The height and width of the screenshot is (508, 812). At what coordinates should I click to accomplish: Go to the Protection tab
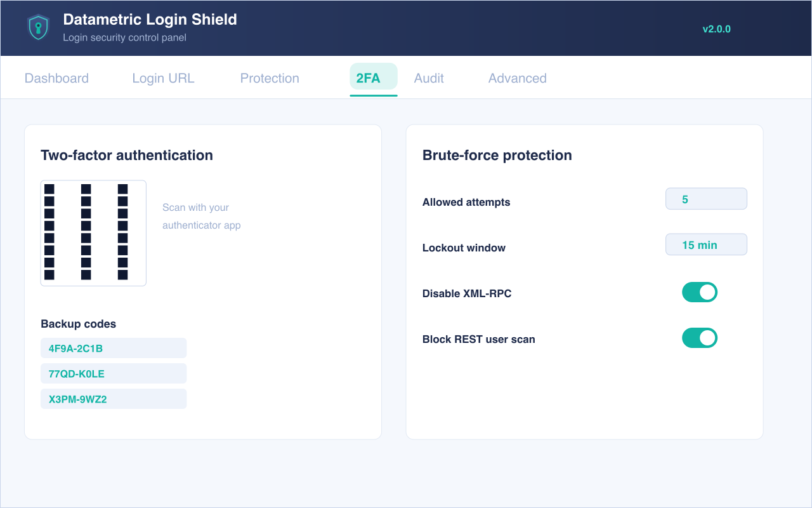click(x=270, y=78)
